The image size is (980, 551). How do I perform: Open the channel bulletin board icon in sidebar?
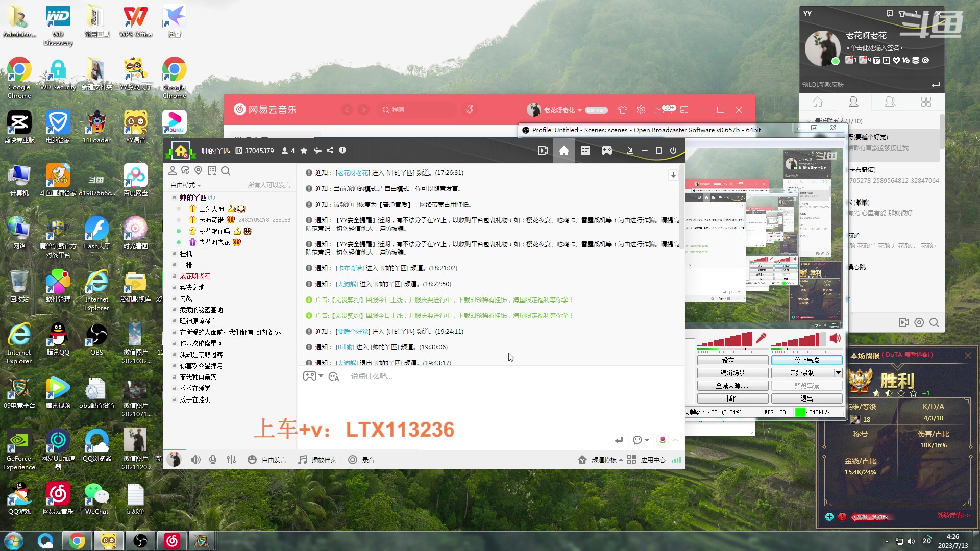point(212,170)
